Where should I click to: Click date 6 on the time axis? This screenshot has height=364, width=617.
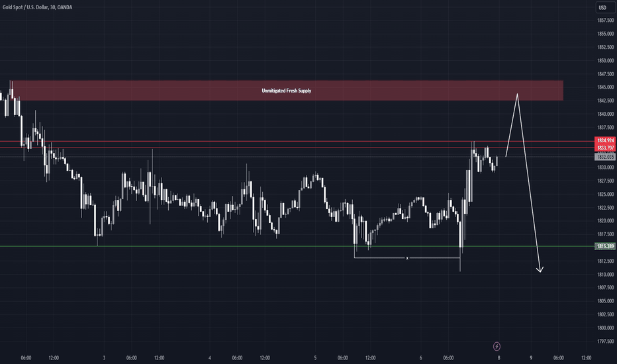tap(420, 358)
